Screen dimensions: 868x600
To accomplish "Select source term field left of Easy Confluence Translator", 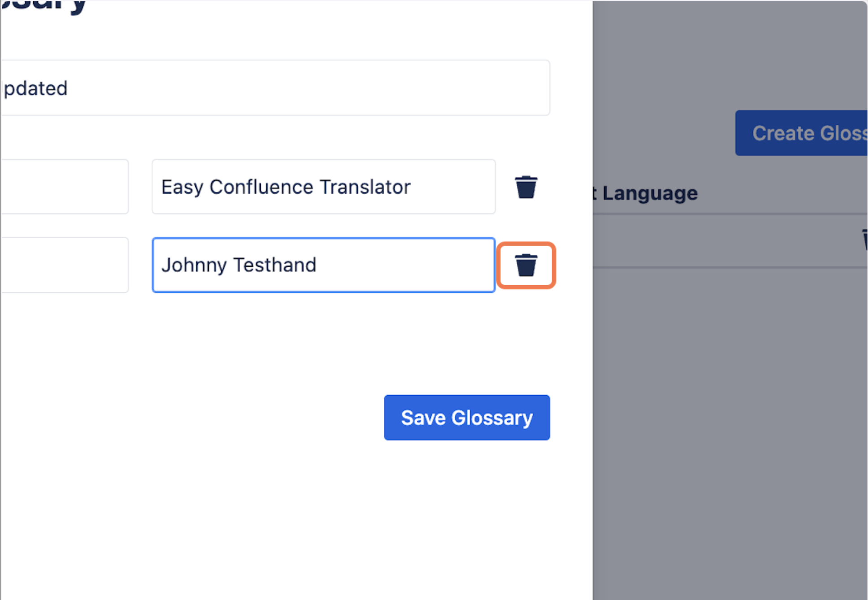I will tap(64, 187).
